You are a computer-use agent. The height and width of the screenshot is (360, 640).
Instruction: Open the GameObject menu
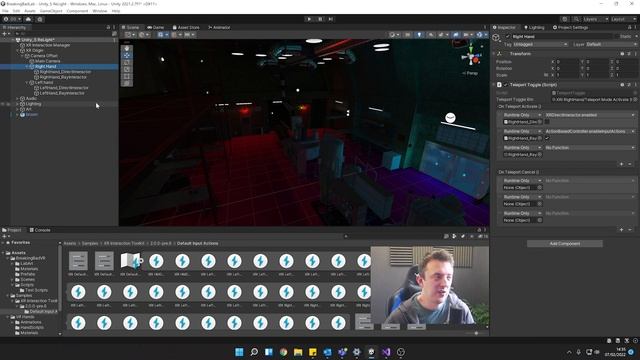[51, 11]
